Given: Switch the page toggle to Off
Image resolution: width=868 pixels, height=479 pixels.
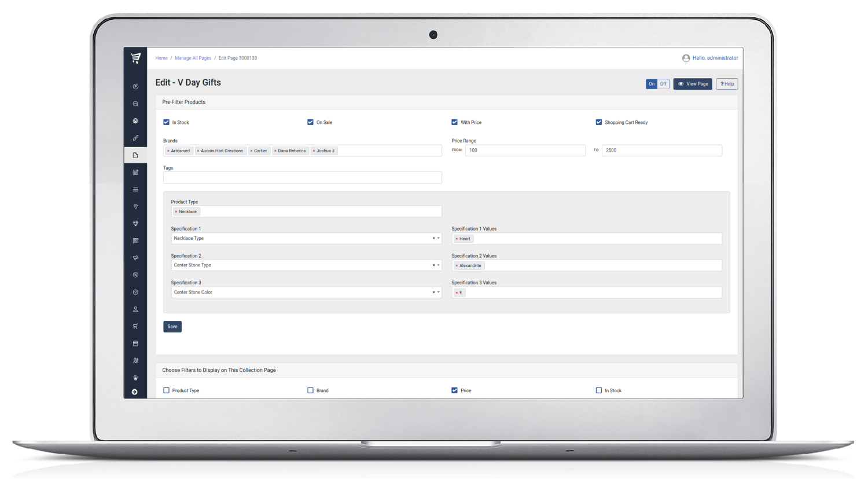Looking at the screenshot, I should click(x=663, y=84).
